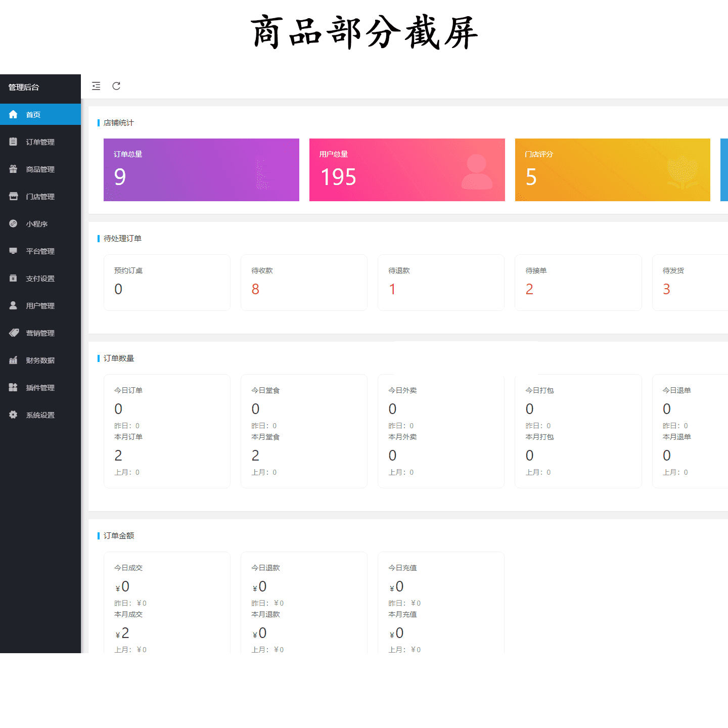The width and height of the screenshot is (728, 728).
Task: Open the 待收款 pending payments card
Action: tap(304, 283)
